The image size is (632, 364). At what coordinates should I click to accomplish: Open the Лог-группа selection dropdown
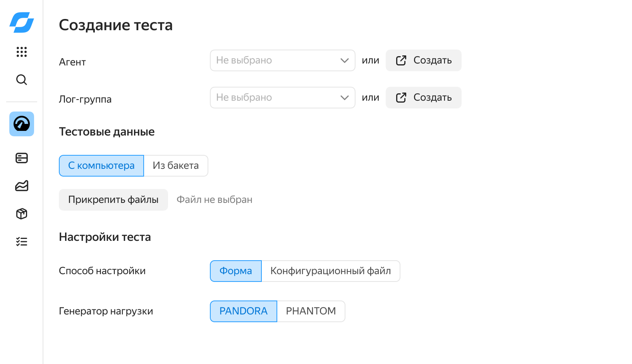(x=282, y=97)
